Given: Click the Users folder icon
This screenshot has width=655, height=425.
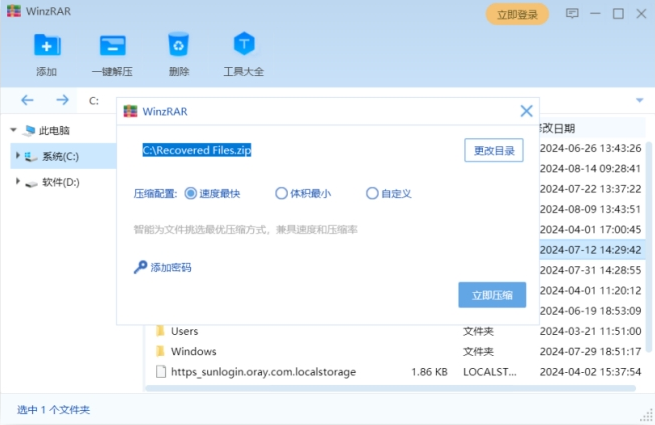Looking at the screenshot, I should [160, 331].
